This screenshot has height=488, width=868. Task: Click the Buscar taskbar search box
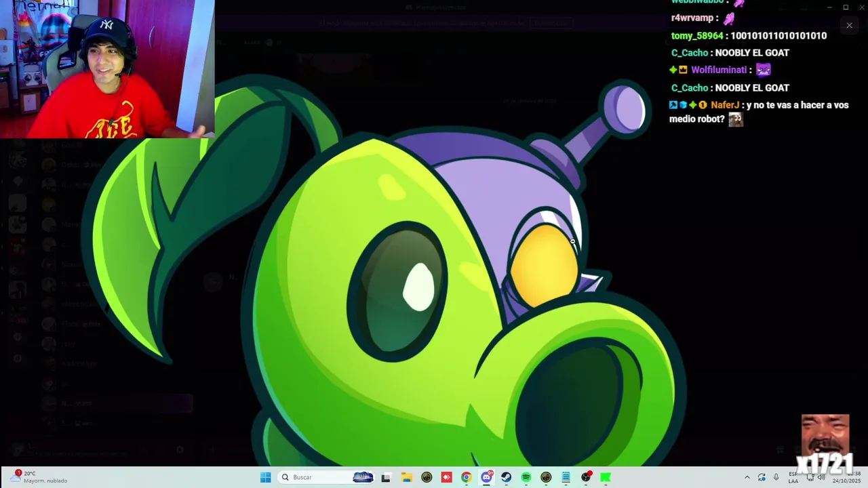tap(326, 477)
